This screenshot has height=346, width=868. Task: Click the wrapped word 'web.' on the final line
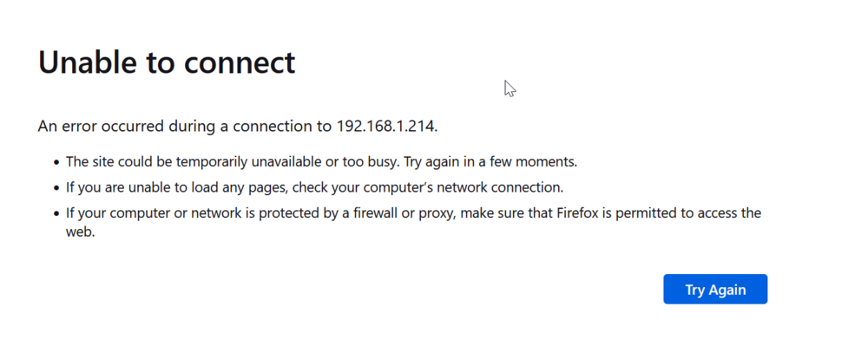pos(81,232)
